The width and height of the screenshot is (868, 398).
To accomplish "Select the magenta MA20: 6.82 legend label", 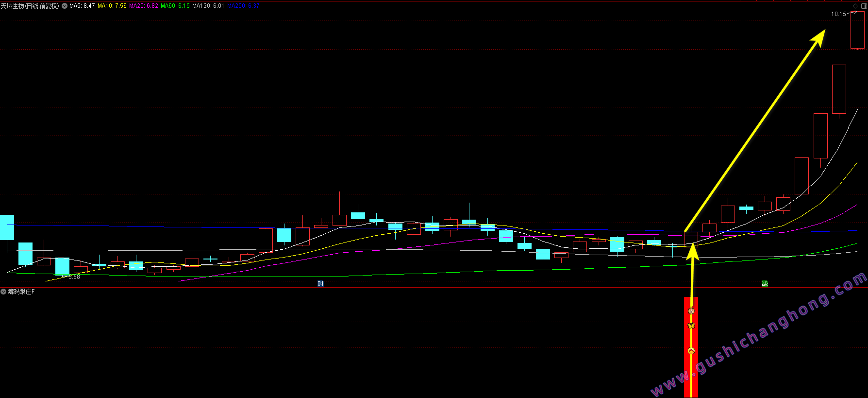I will coord(144,6).
